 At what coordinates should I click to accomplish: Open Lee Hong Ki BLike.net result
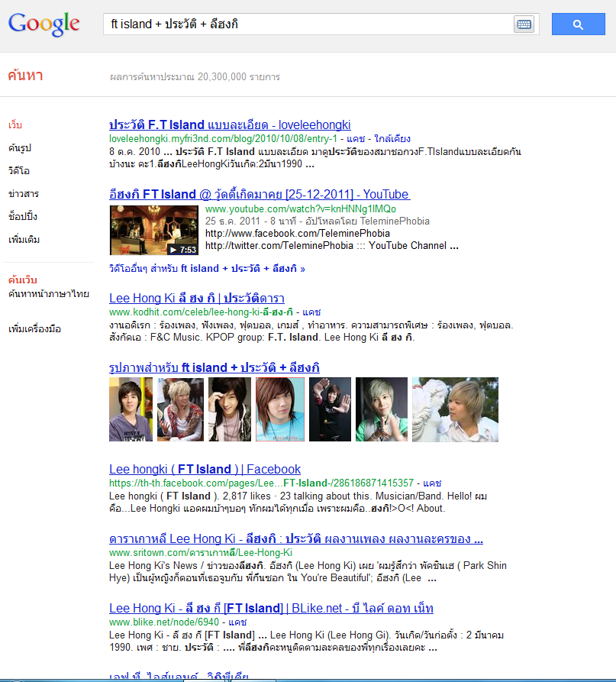pos(271,608)
